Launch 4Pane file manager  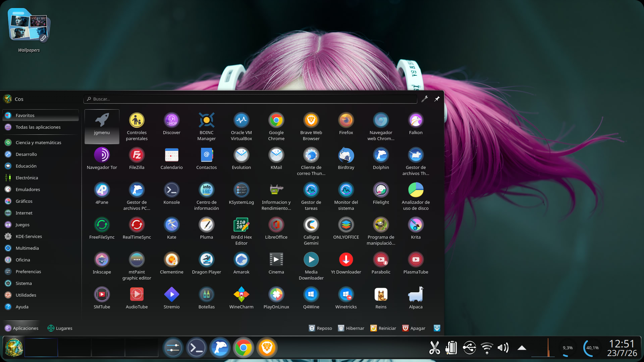(x=102, y=193)
